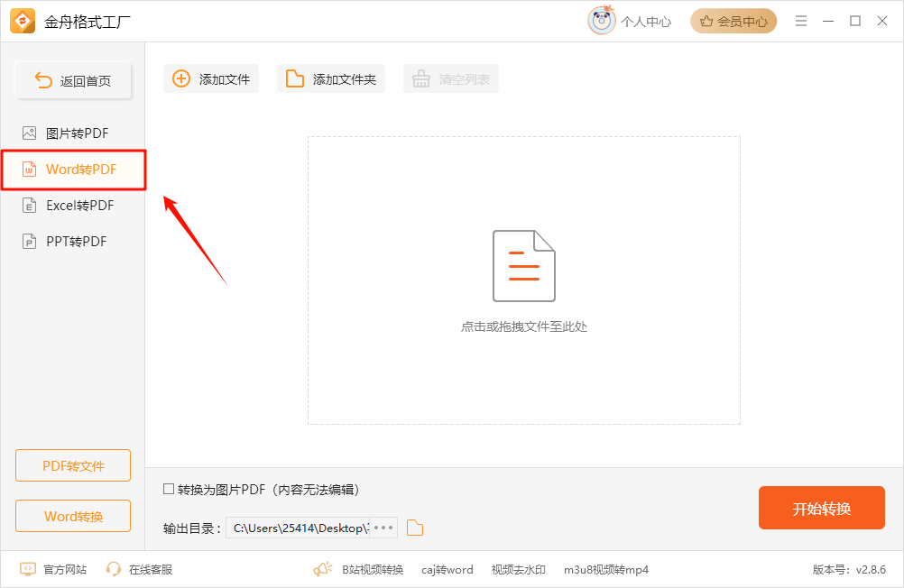This screenshot has height=588, width=904.
Task: Select Word转PDF in the sidebar
Action: pyautogui.click(x=73, y=170)
